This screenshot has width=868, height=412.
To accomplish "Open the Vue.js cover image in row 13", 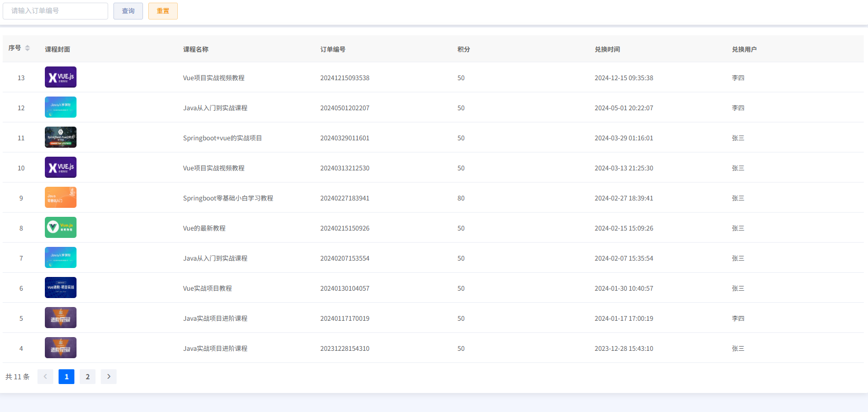I will coord(61,77).
